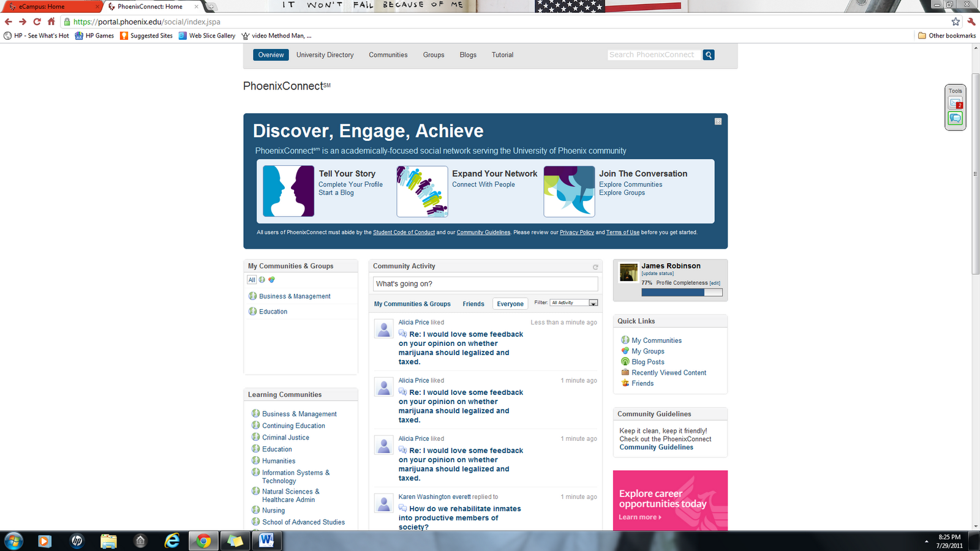Open a new browser tab
This screenshot has height=551, width=980.
(211, 7)
